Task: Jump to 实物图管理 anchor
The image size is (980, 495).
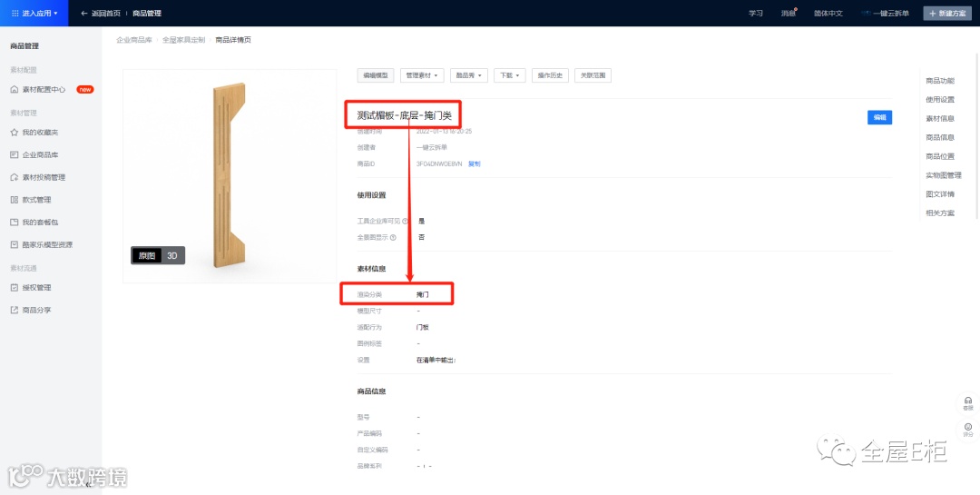Action: click(943, 175)
